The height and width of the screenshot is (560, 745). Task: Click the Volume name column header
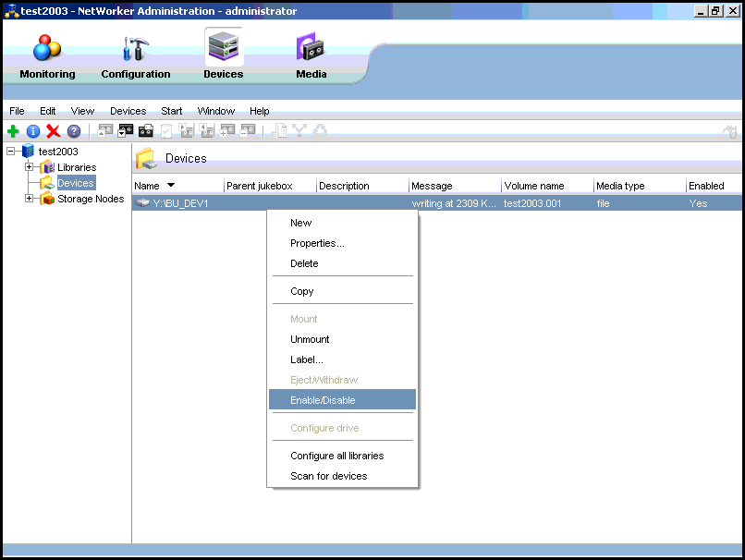pyautogui.click(x=547, y=186)
